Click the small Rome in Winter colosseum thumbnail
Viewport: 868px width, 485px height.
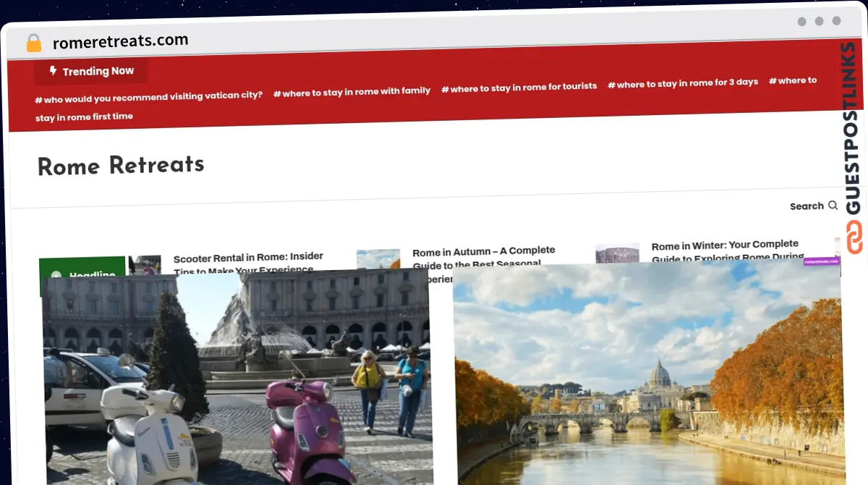[617, 253]
